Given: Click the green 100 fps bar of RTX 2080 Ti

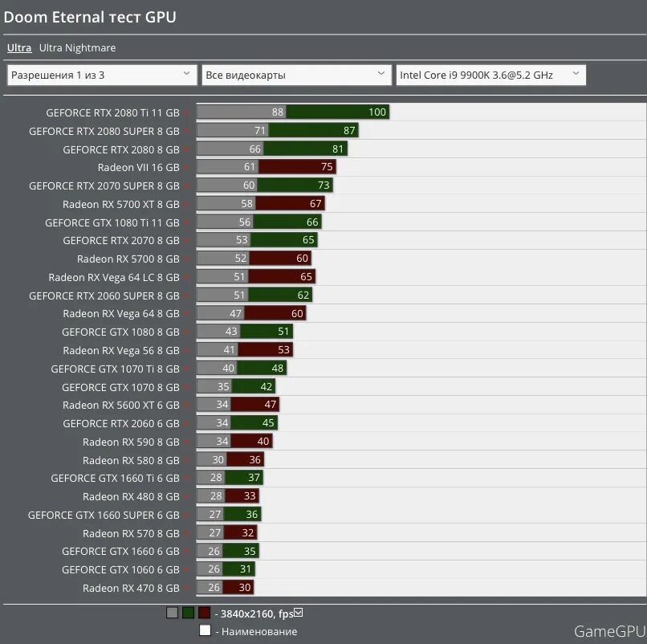Looking at the screenshot, I should pyautogui.click(x=337, y=112).
